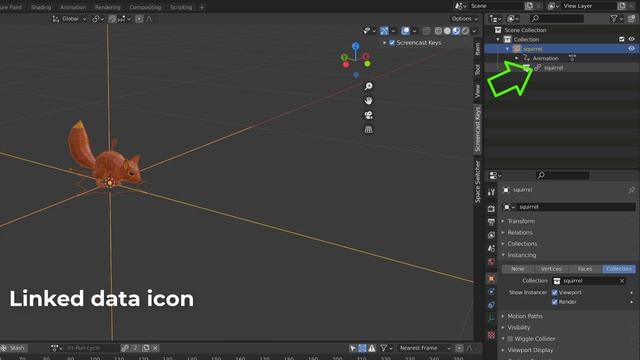This screenshot has height=360, width=640.
Task: Open Object Constraints properties tab icon
Action: (491, 304)
